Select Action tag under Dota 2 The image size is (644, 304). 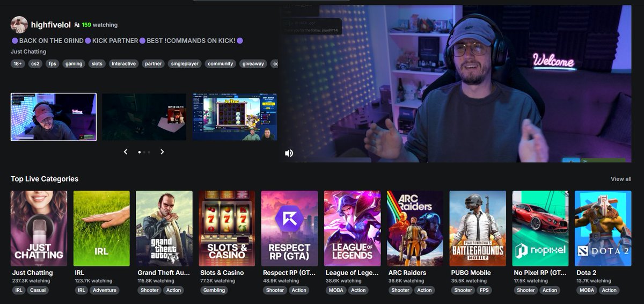pyautogui.click(x=609, y=290)
